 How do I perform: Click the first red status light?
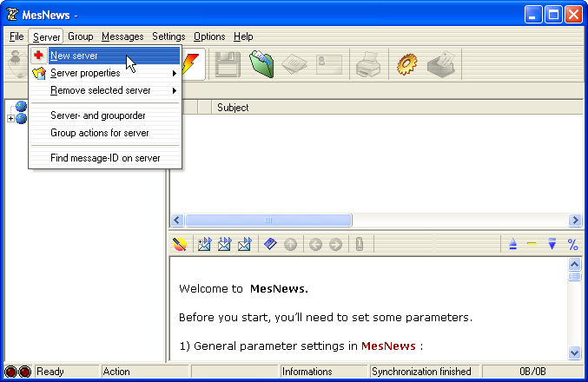click(11, 372)
